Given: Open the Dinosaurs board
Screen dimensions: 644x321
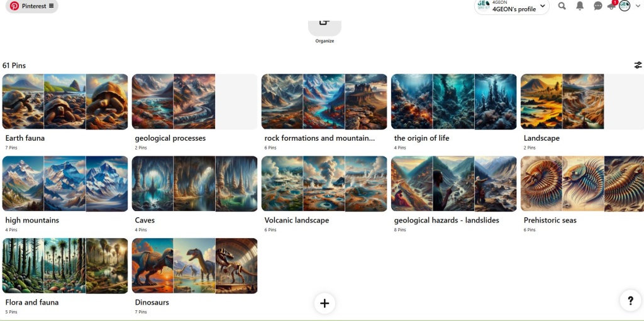Looking at the screenshot, I should (194, 266).
